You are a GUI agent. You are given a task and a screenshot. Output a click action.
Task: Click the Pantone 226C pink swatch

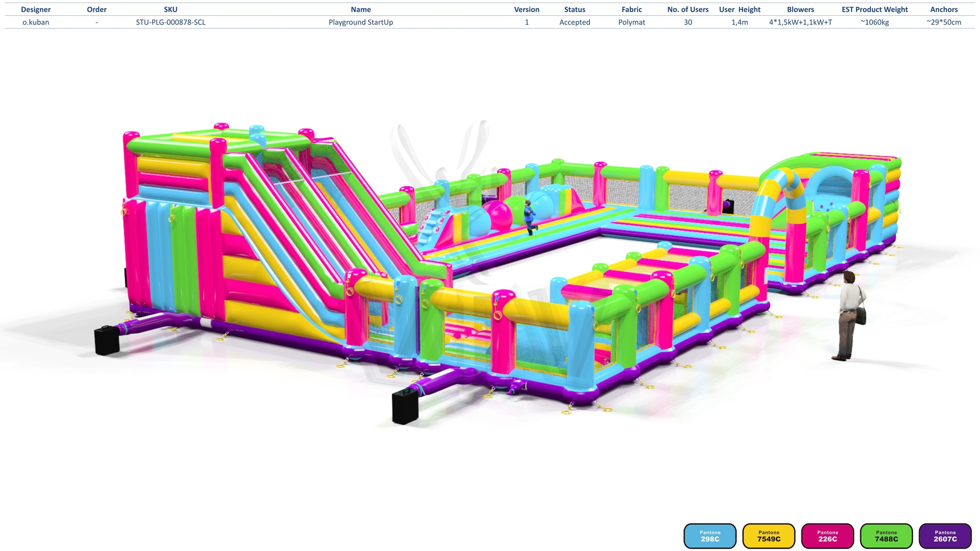(827, 536)
